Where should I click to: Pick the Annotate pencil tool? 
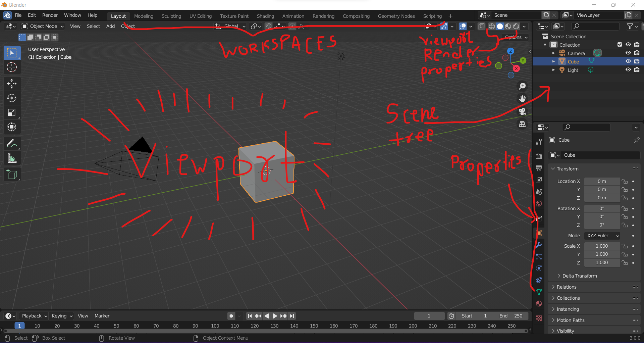pyautogui.click(x=12, y=144)
